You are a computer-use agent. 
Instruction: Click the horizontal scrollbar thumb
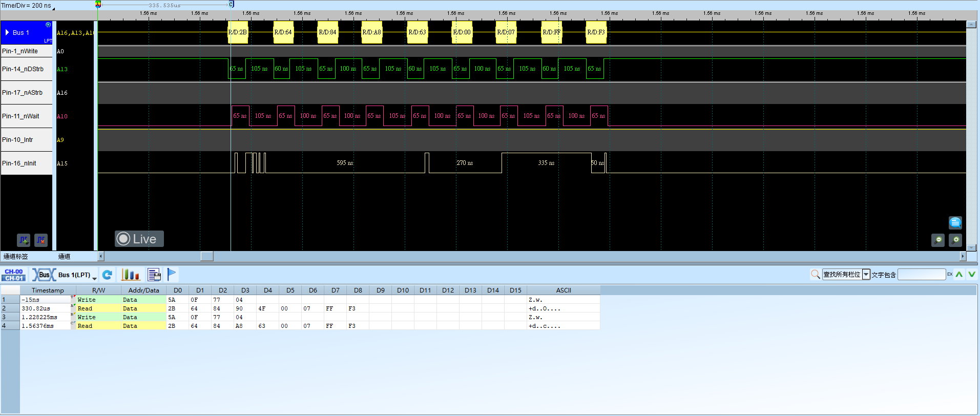coord(207,256)
